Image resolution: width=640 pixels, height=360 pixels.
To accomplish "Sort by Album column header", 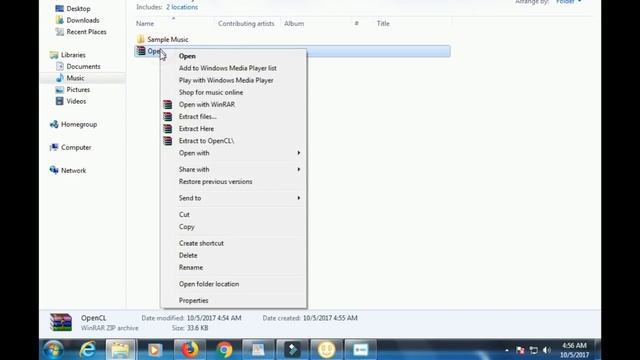I will [294, 24].
